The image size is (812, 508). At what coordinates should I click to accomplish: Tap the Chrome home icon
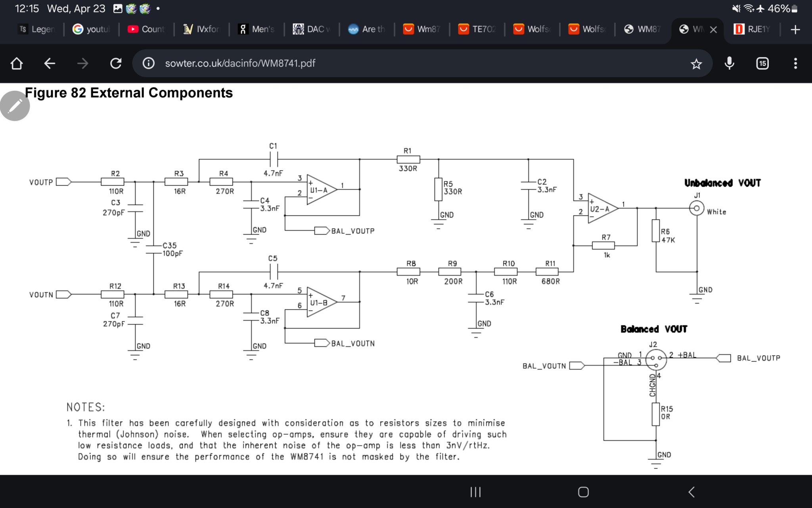coord(17,63)
